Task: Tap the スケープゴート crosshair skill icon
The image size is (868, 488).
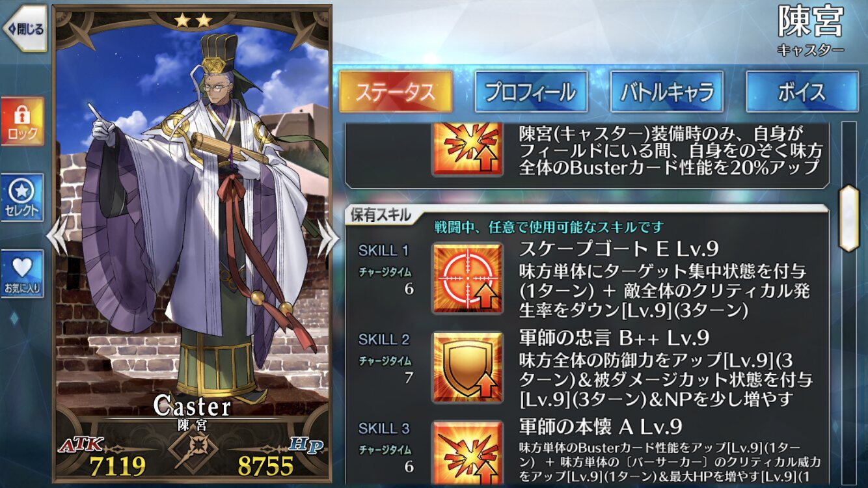Action: [468, 278]
